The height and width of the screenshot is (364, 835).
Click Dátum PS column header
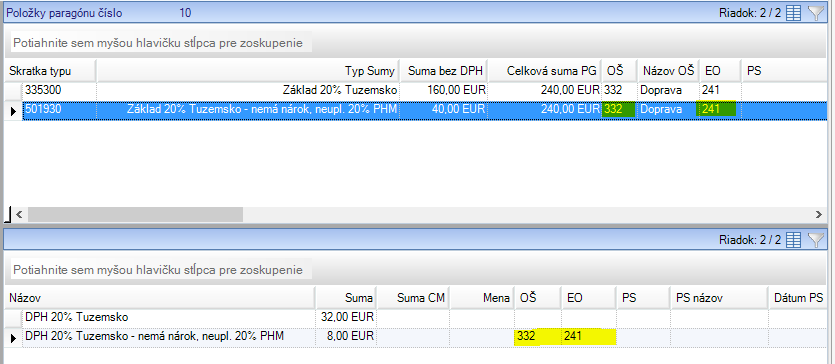pyautogui.click(x=797, y=298)
